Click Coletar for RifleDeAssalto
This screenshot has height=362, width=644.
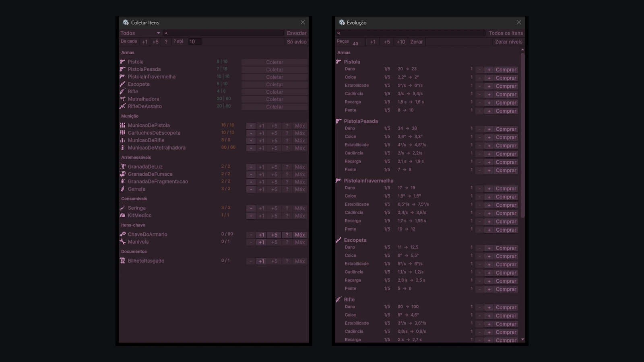[x=275, y=107]
